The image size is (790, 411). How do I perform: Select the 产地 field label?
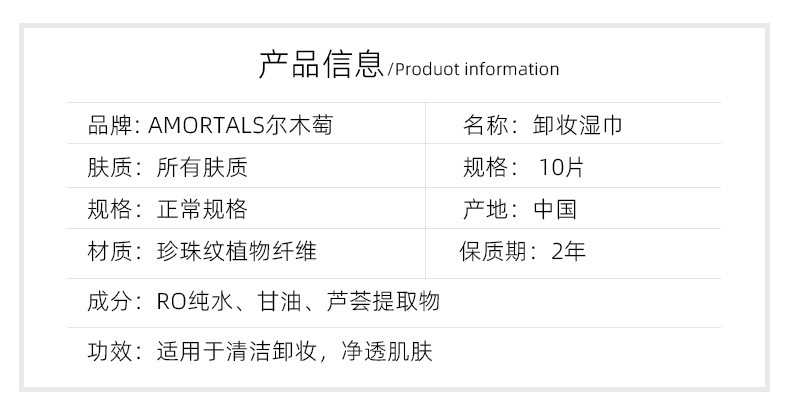[484, 210]
